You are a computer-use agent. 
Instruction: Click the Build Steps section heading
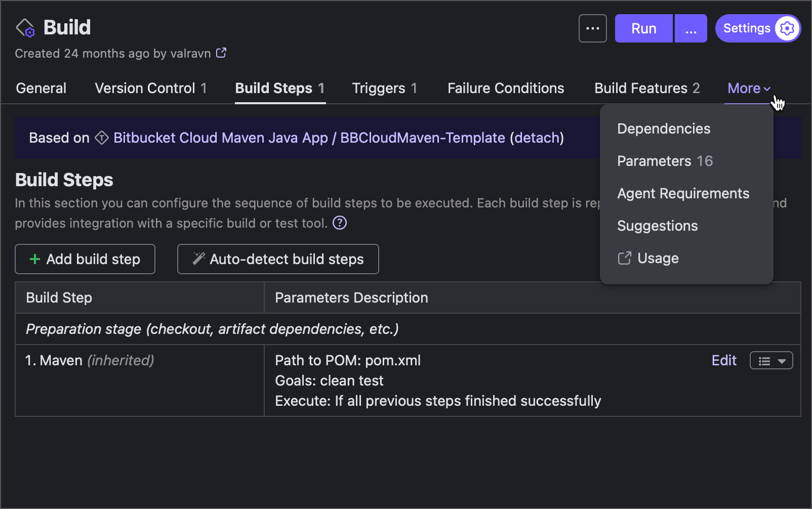coord(64,180)
